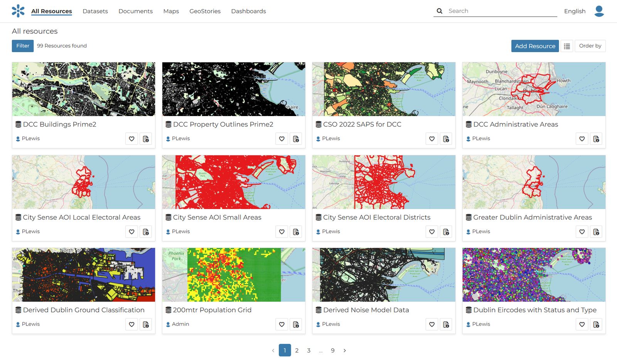Open details icon for DCC Administrative Areas
Image resolution: width=617 pixels, height=364 pixels.
596,139
